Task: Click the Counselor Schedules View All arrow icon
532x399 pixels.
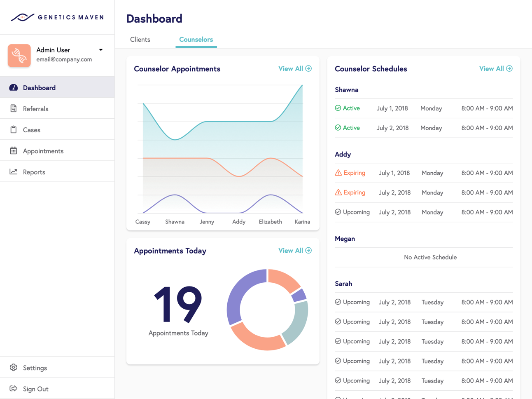Action: point(509,68)
